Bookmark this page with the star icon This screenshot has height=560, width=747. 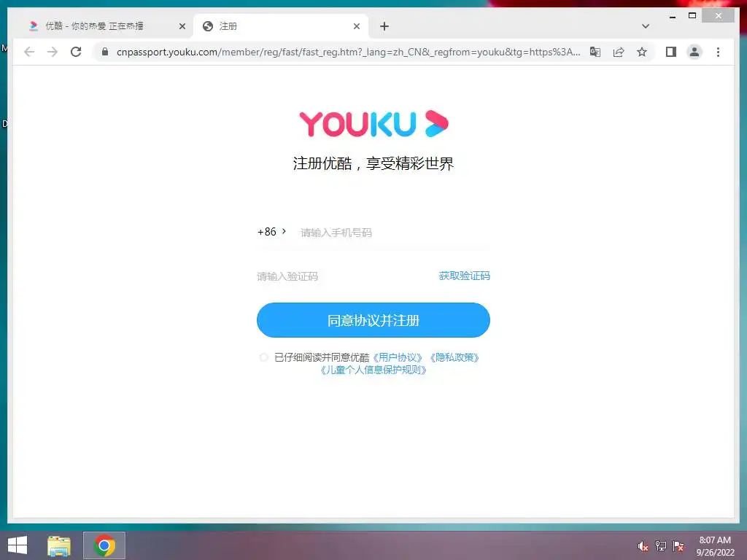point(642,52)
